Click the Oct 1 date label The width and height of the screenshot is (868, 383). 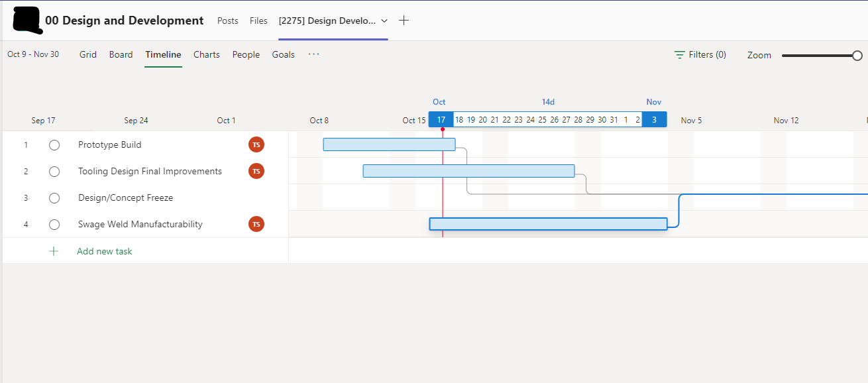point(227,121)
